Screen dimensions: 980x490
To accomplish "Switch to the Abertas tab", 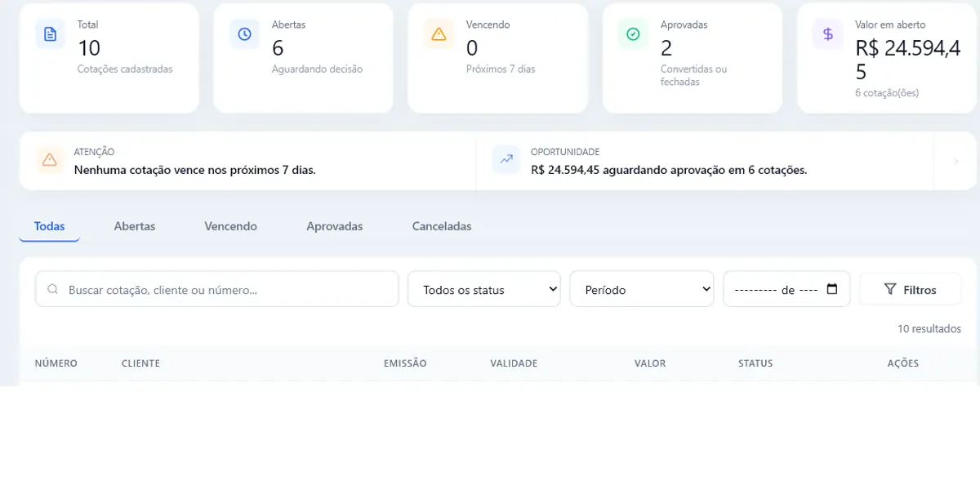I will tap(135, 226).
